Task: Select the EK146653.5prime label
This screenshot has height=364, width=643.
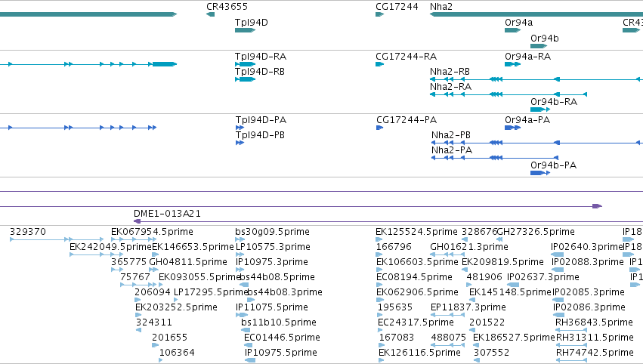Action: [193, 247]
